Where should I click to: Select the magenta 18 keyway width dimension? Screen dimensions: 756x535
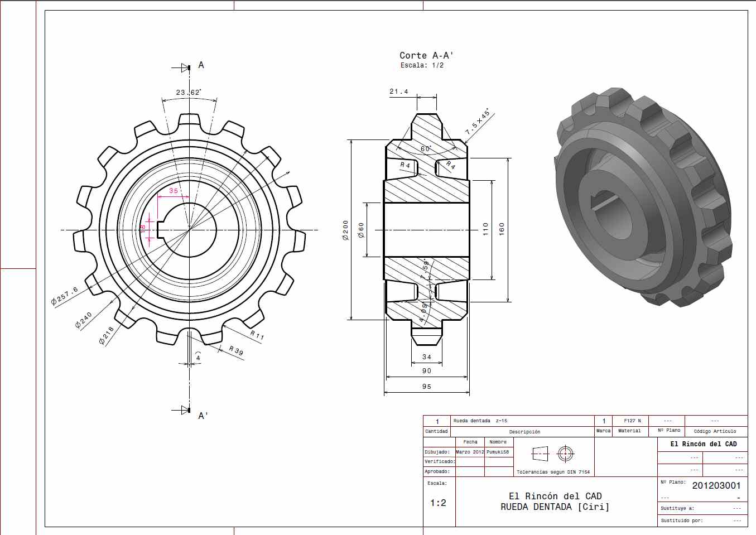[x=143, y=229]
